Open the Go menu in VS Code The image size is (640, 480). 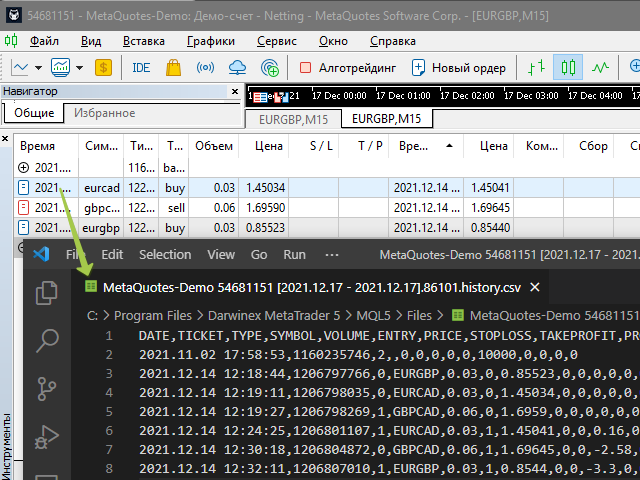click(259, 255)
